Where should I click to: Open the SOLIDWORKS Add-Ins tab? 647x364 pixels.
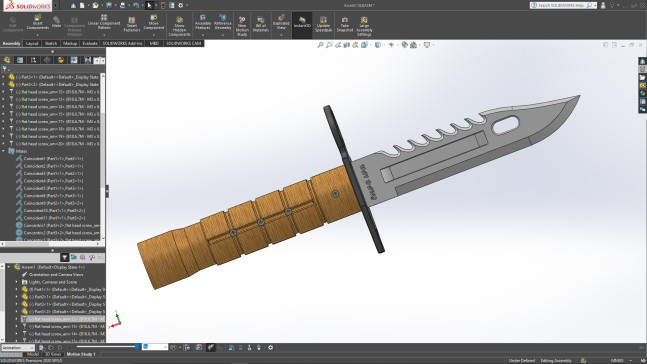(x=122, y=43)
